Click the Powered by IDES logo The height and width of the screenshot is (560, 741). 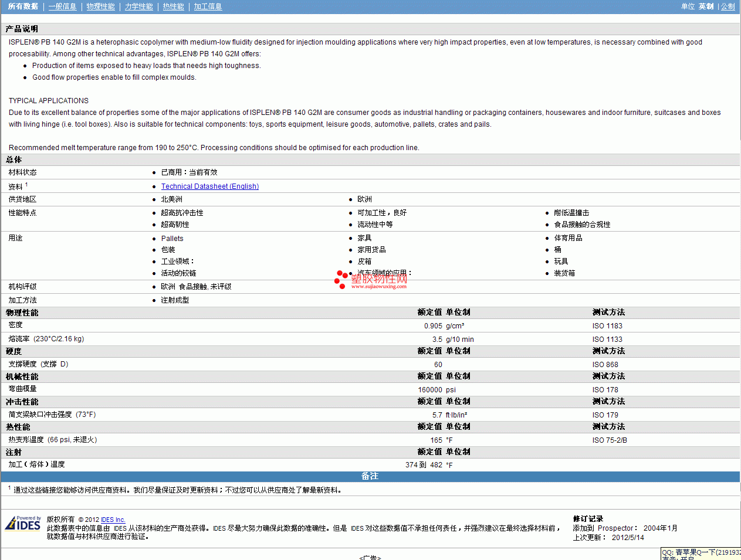tap(23, 523)
